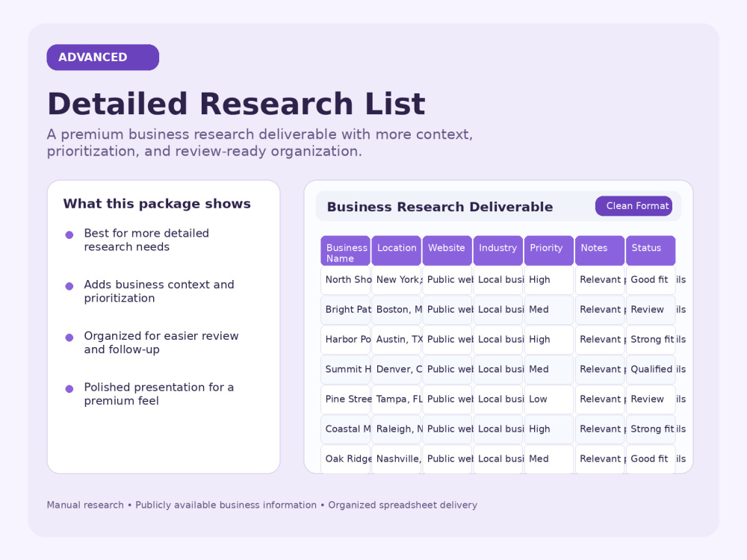Click the North Sho business name cell
Screen dimensions: 747x560
(x=345, y=280)
